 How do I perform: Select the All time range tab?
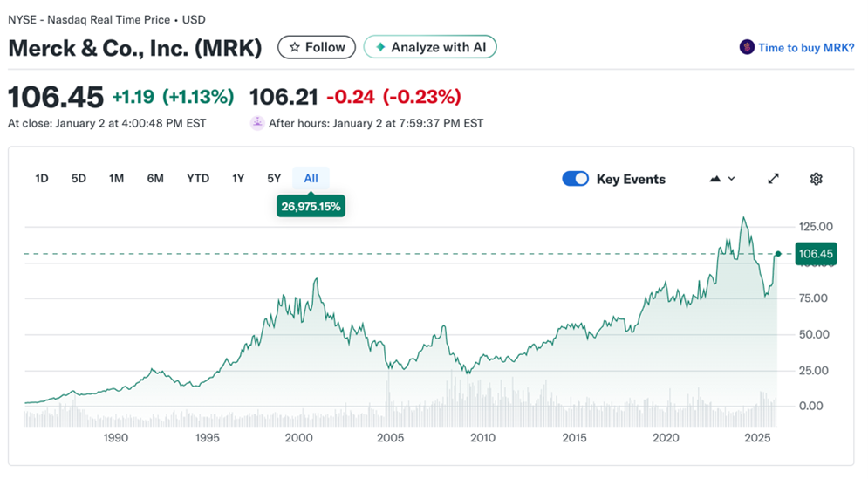[311, 178]
